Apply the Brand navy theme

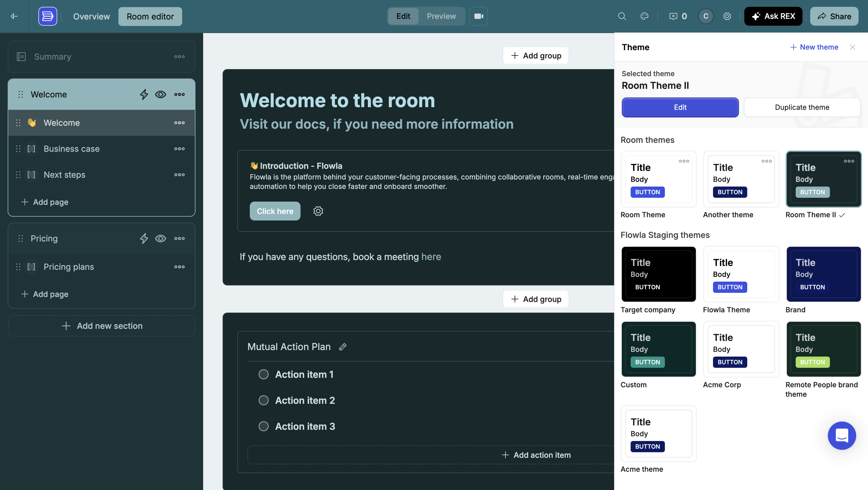coord(823,274)
